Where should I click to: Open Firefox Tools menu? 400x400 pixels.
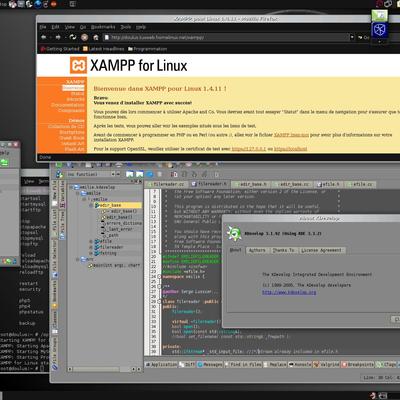(x=126, y=27)
